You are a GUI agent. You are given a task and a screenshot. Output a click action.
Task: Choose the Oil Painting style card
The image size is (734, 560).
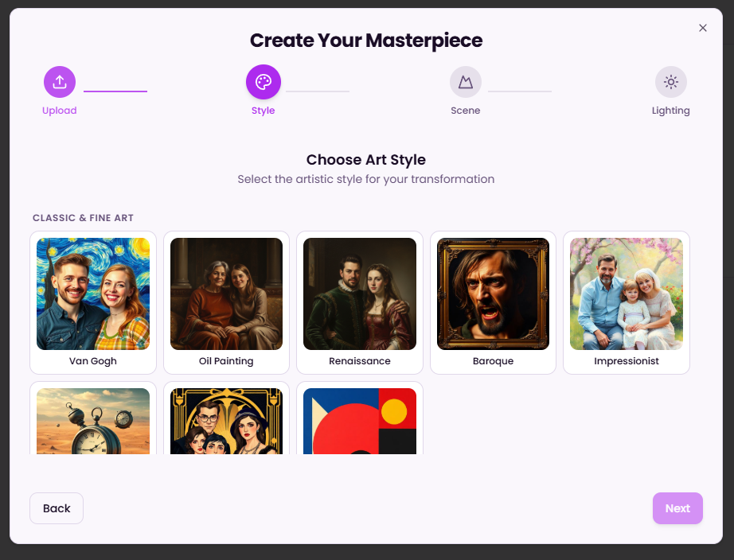click(x=226, y=294)
